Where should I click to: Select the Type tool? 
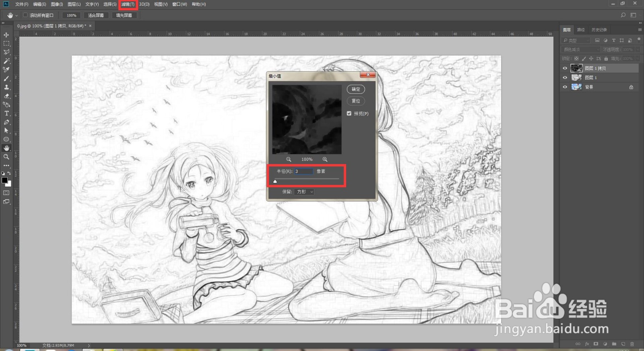coord(6,113)
